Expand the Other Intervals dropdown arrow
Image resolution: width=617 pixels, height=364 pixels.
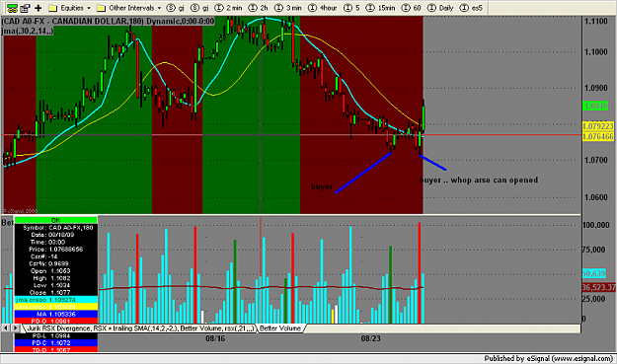coord(159,8)
